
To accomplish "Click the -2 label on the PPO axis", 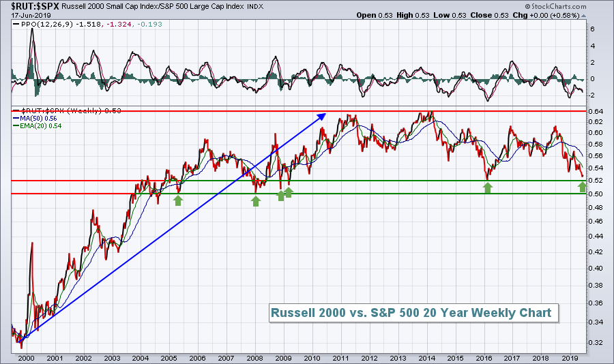I will (x=592, y=95).
